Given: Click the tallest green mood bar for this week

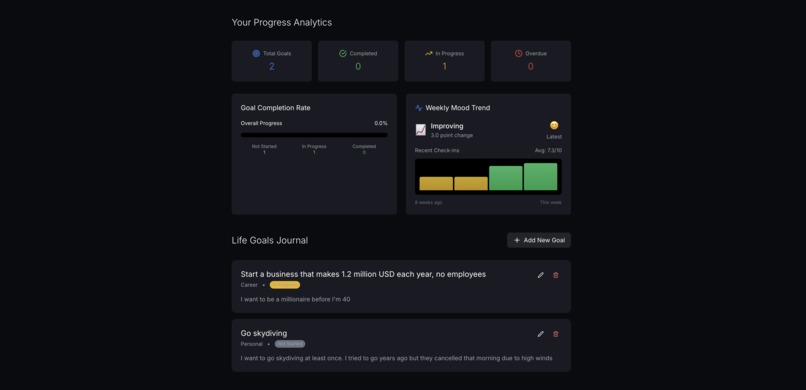Looking at the screenshot, I should pos(540,177).
